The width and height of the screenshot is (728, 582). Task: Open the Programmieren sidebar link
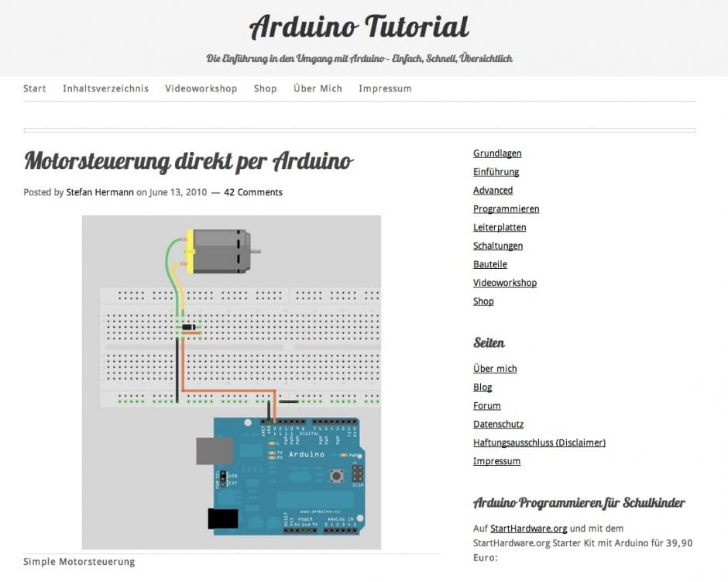tap(506, 209)
